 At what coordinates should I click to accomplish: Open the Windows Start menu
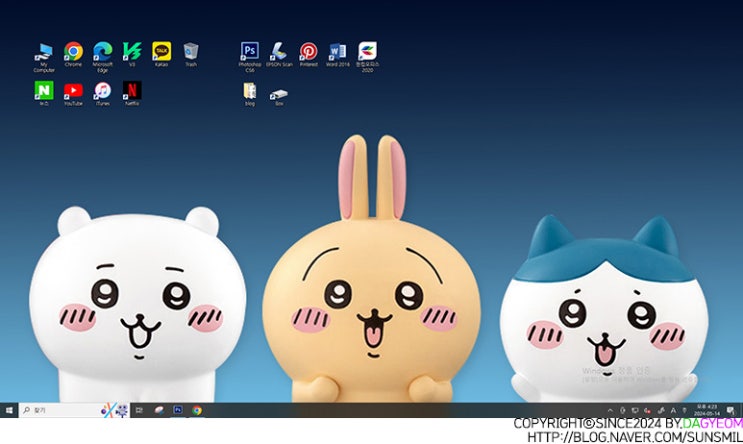click(9, 410)
